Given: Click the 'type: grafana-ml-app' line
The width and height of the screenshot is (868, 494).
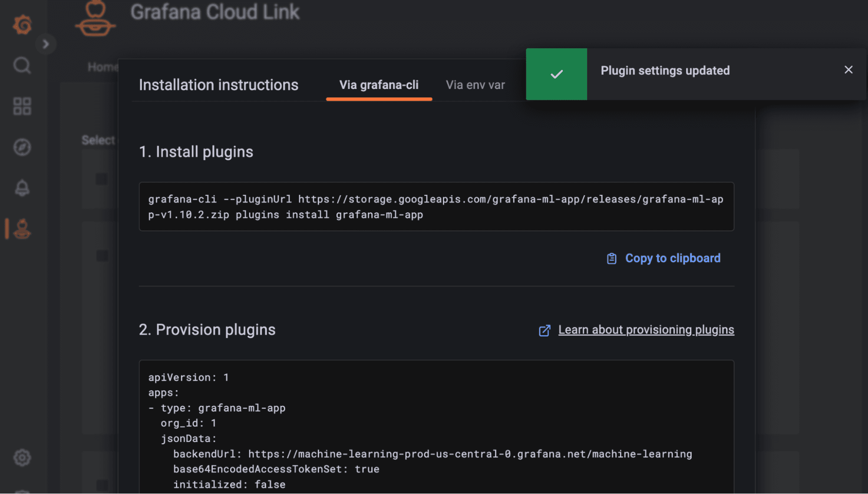Looking at the screenshot, I should [217, 408].
